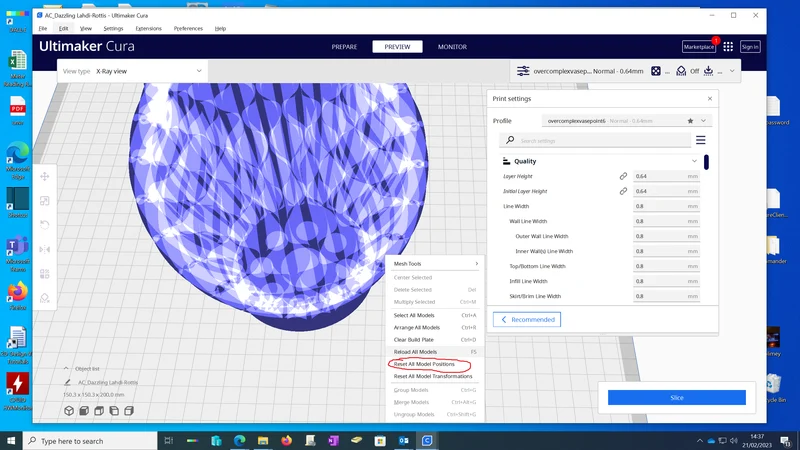Switch to right side view camera icon
This screenshot has height=450, width=800.
(129, 411)
